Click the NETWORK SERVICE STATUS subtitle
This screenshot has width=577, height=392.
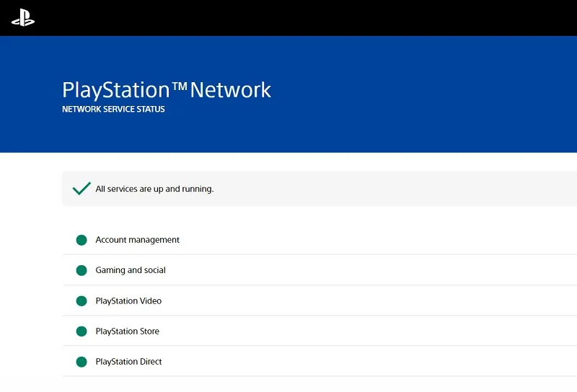(113, 110)
